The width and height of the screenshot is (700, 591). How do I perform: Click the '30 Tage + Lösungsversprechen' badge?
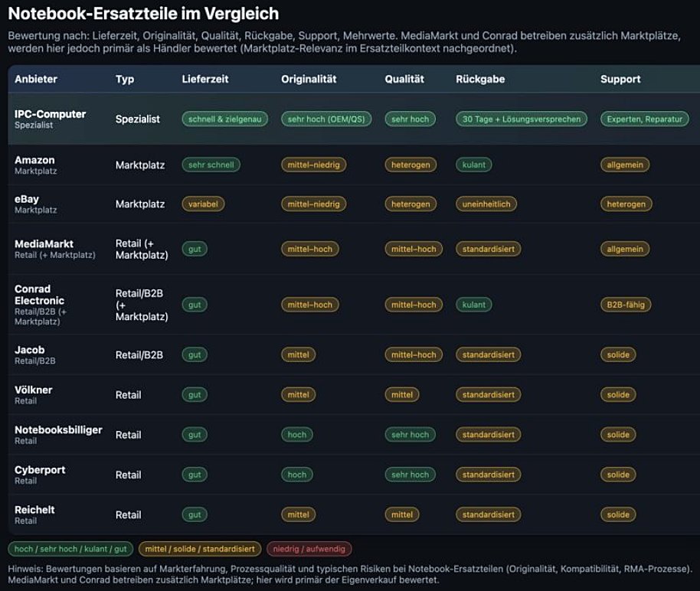[x=522, y=119]
